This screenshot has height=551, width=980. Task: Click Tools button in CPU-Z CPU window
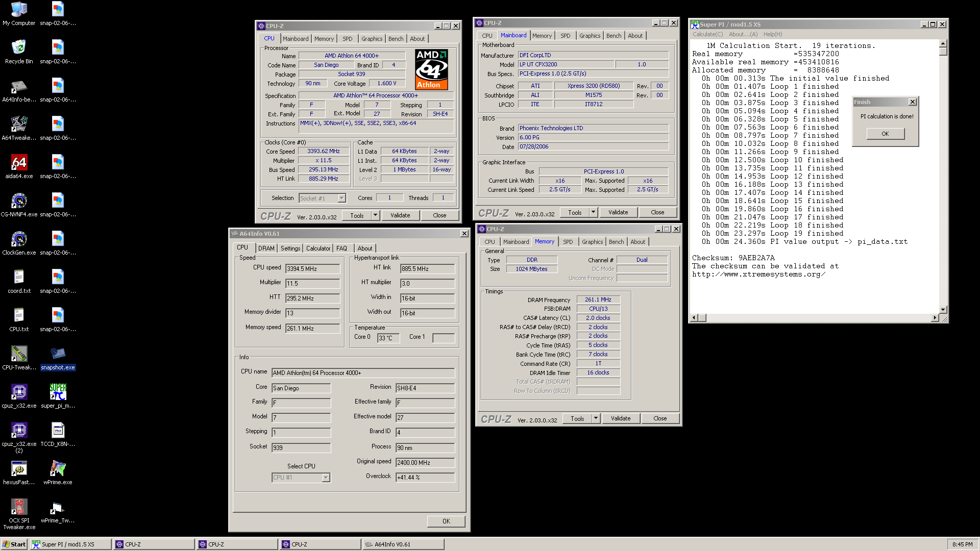[357, 215]
